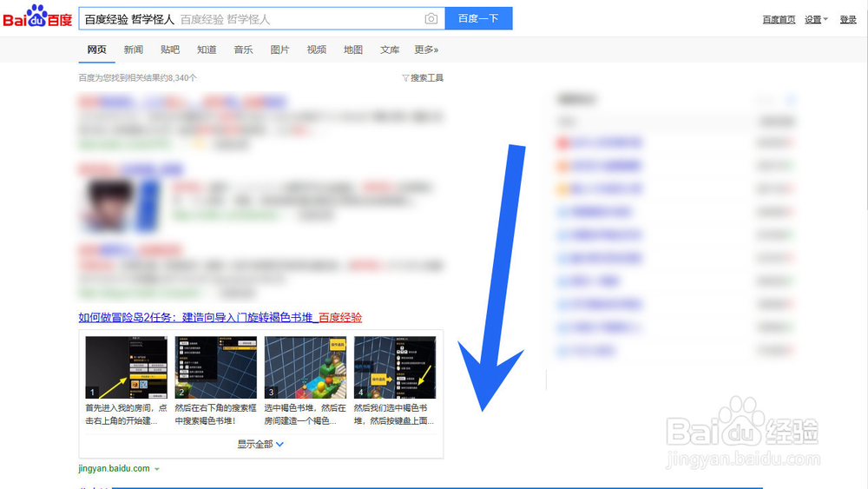Click the 百度一下 search button
868x489 pixels.
(478, 18)
